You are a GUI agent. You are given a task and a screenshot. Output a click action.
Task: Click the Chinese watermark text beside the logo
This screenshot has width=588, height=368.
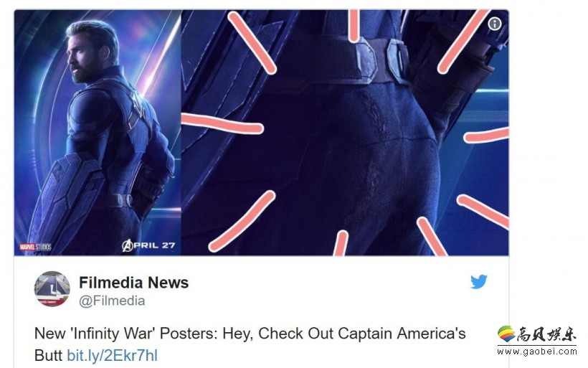coord(546,334)
